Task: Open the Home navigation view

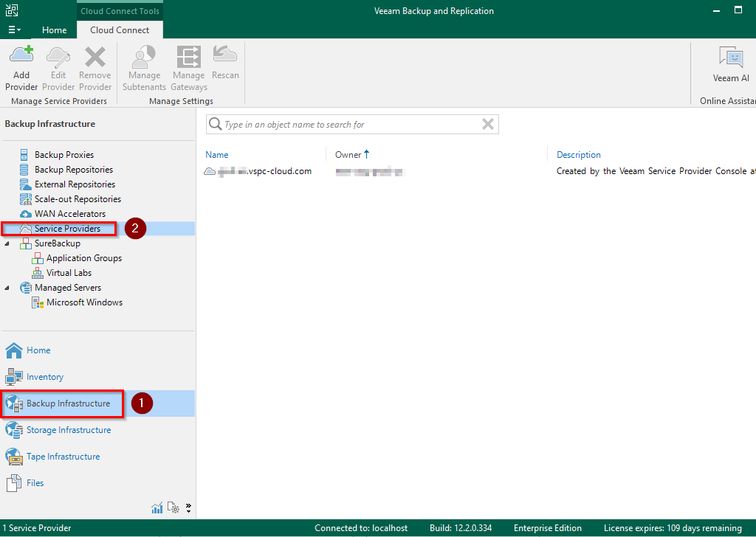Action: pyautogui.click(x=38, y=350)
